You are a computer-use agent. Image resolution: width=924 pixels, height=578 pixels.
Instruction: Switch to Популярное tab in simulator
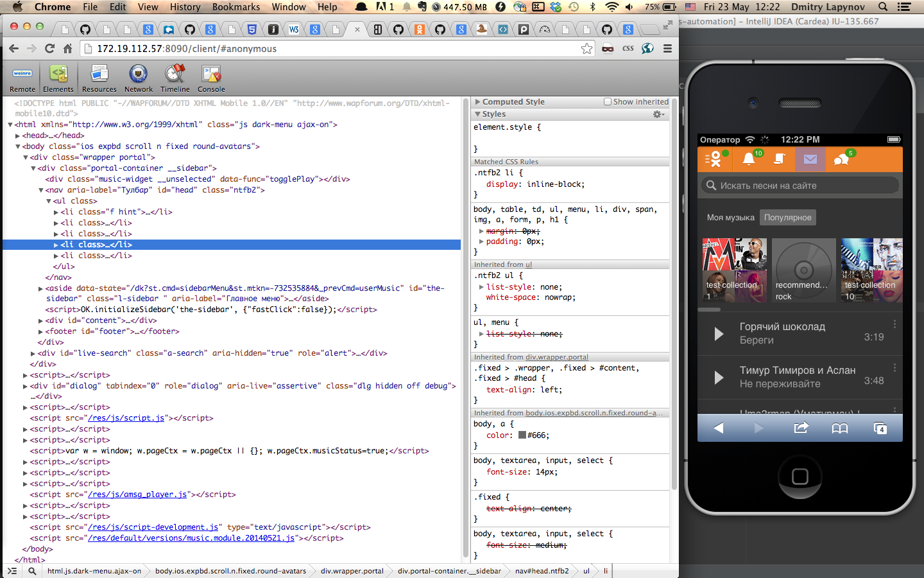(788, 218)
